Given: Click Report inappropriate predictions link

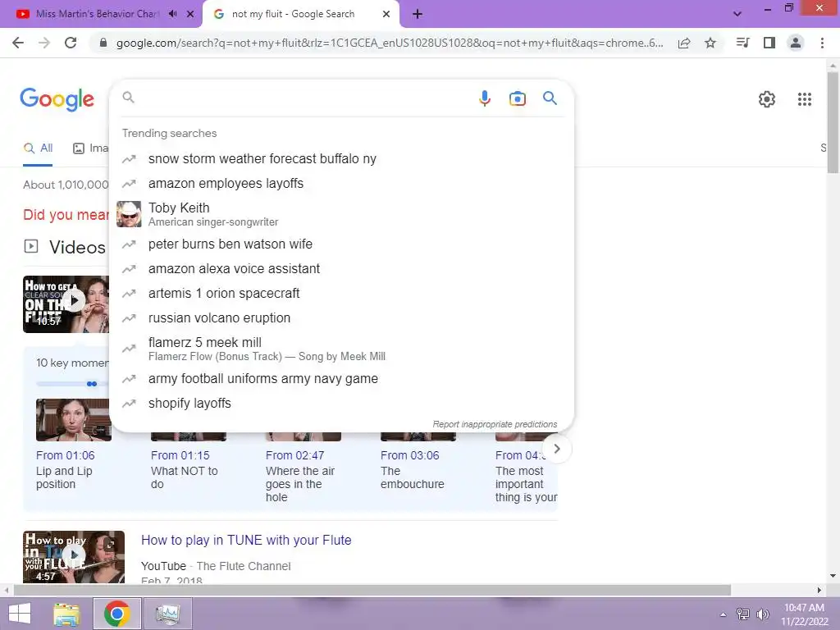Looking at the screenshot, I should click(x=495, y=424).
